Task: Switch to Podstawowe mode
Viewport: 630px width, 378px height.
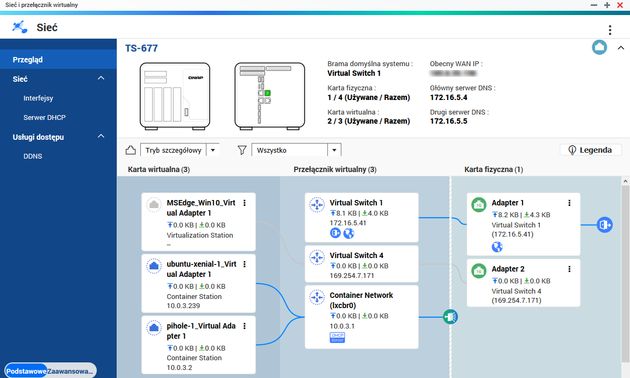Action: (26, 371)
